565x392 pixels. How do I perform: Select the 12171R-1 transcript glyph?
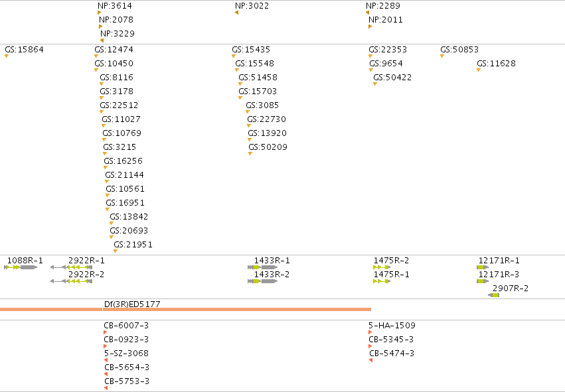483,267
